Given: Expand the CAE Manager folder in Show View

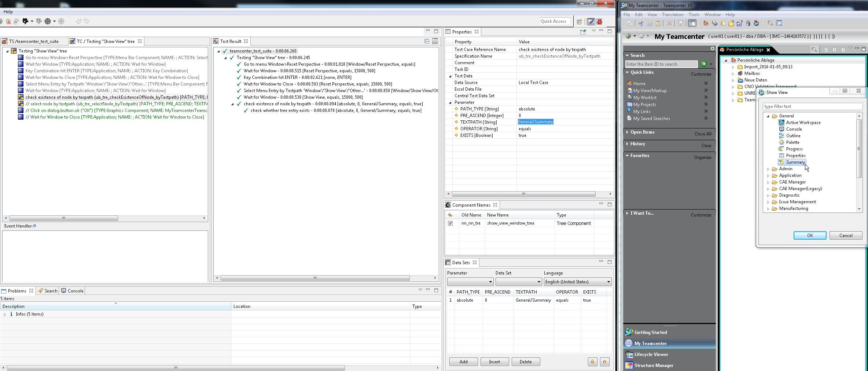Looking at the screenshot, I should 768,182.
